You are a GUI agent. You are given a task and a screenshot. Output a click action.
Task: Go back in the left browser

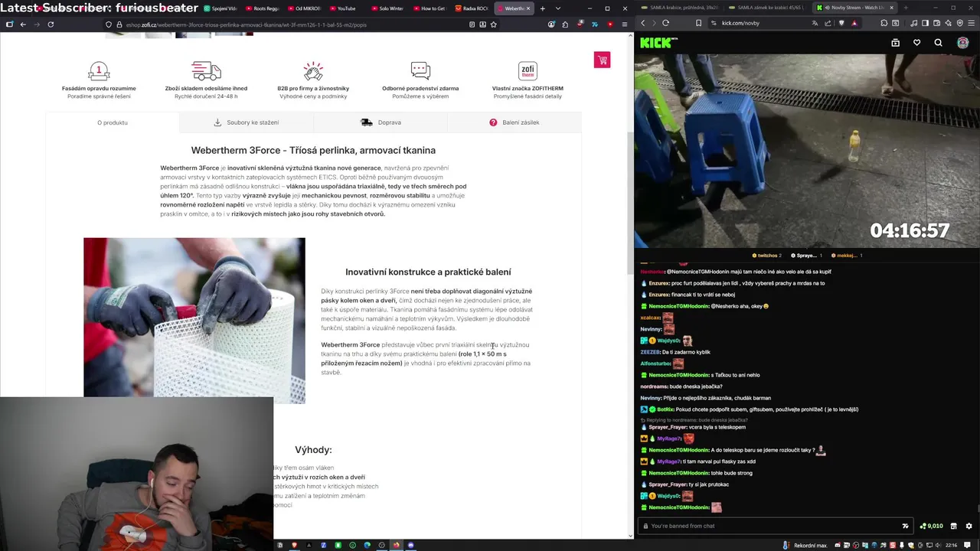23,24
